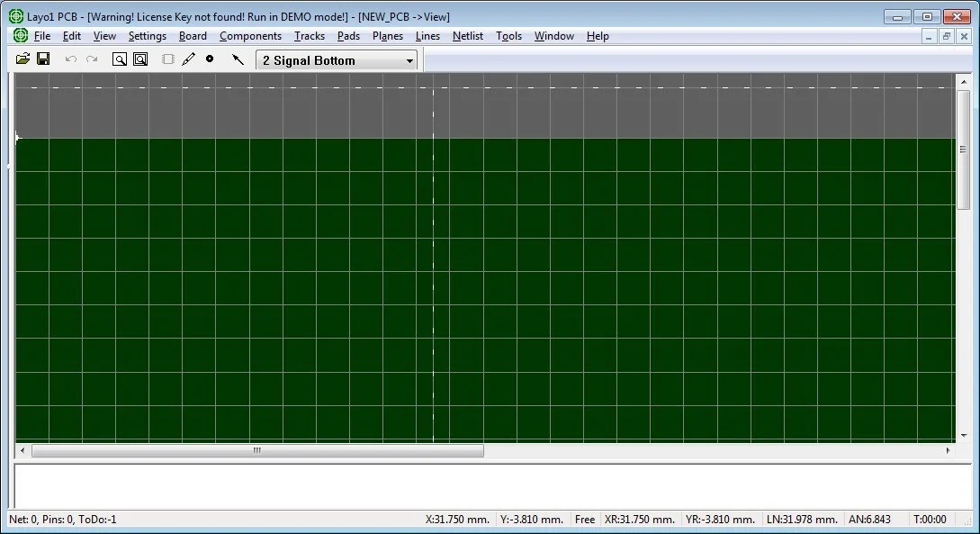Switch to the selection arrow tool

(x=238, y=59)
